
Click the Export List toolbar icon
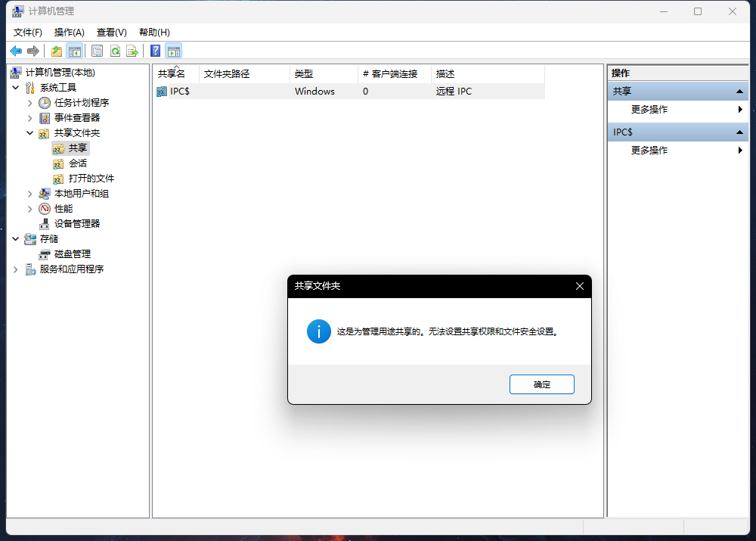(x=132, y=51)
